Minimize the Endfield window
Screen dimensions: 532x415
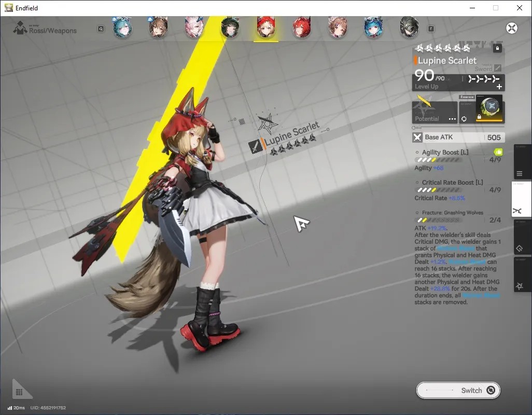coord(472,8)
